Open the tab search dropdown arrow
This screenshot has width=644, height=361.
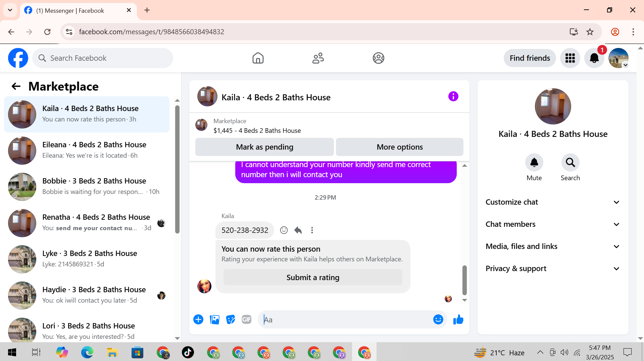(10, 10)
